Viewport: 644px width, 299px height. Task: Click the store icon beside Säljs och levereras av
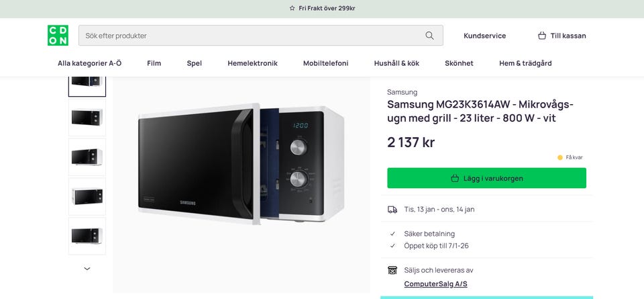392,270
